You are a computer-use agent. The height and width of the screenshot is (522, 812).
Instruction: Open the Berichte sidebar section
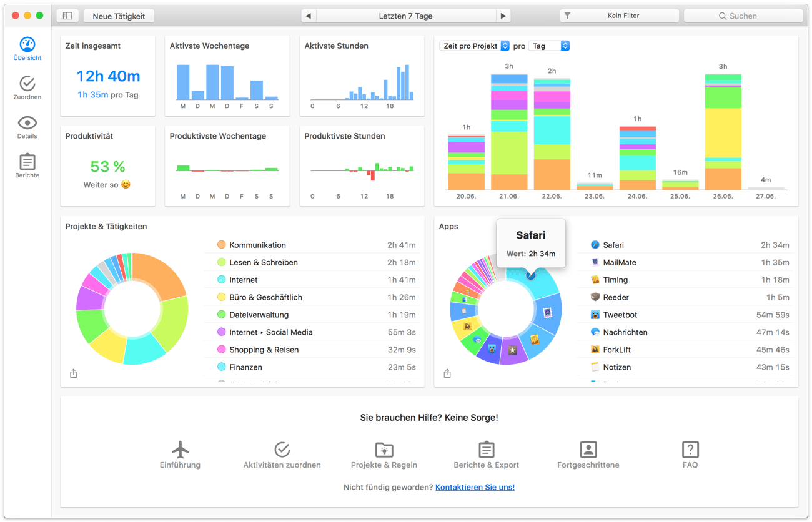click(x=27, y=166)
